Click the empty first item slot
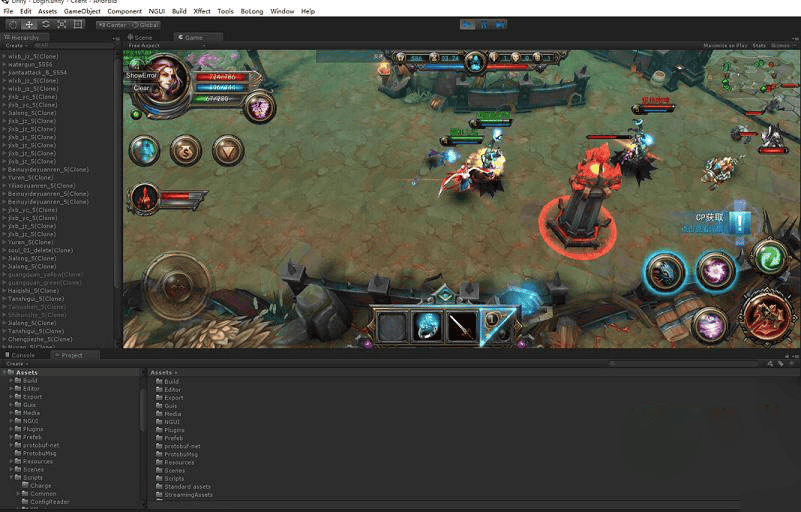Image resolution: width=801 pixels, height=512 pixels. [x=392, y=326]
